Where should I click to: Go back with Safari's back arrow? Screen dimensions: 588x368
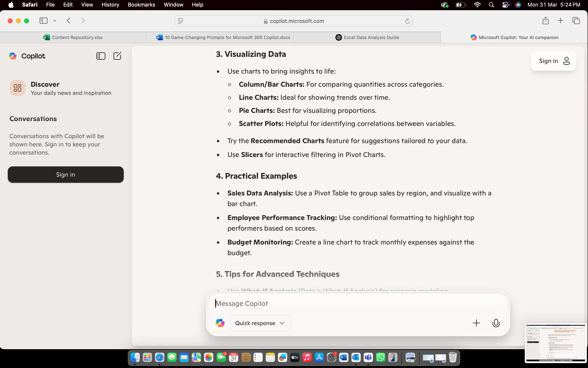click(x=69, y=21)
